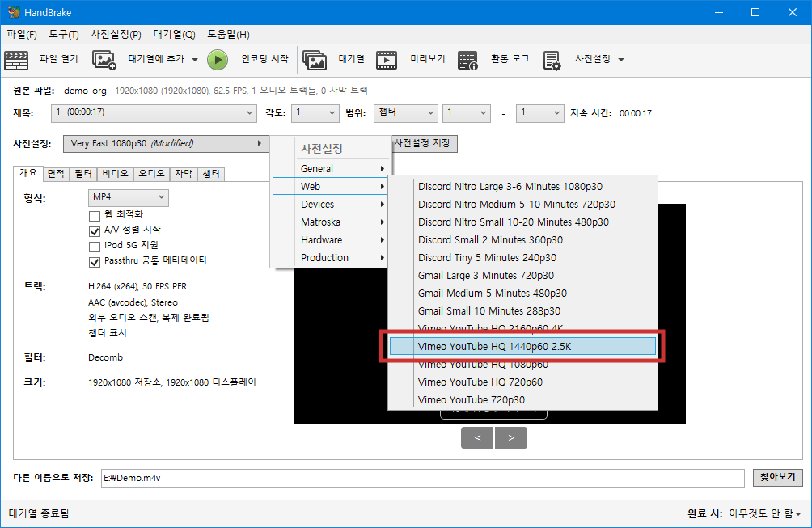Choose Discord Nitro Small 10-20 Minutes 480p30

[x=523, y=222]
